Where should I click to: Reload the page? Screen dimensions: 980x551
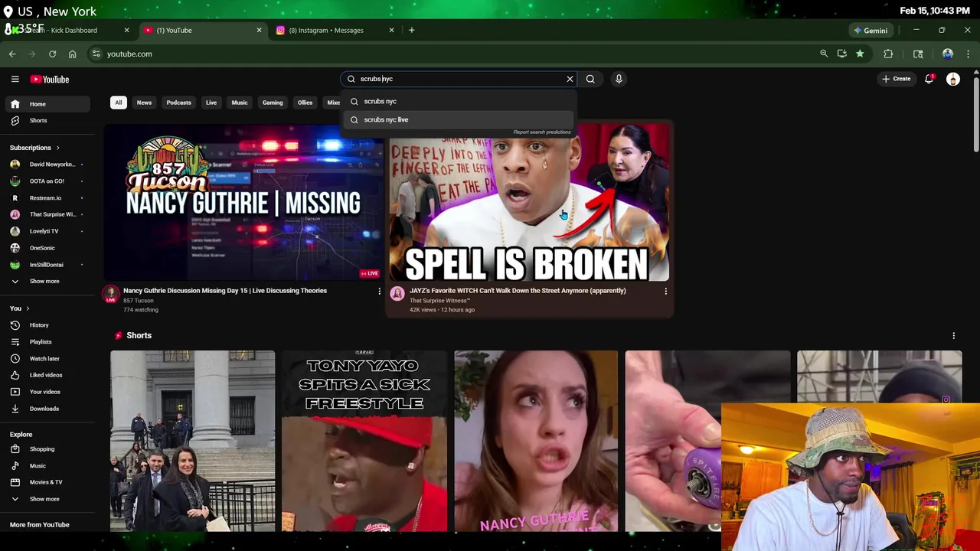(52, 54)
